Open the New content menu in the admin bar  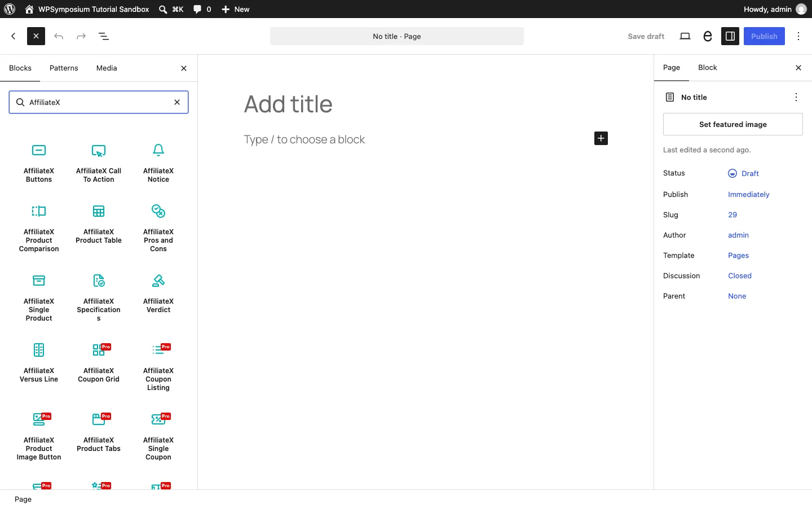236,9
